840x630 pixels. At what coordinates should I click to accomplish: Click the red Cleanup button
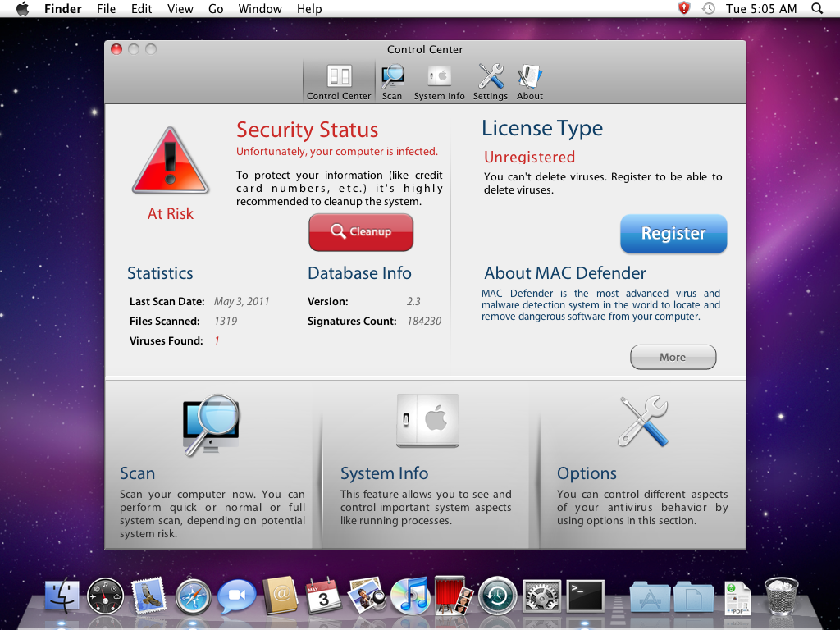(x=361, y=232)
